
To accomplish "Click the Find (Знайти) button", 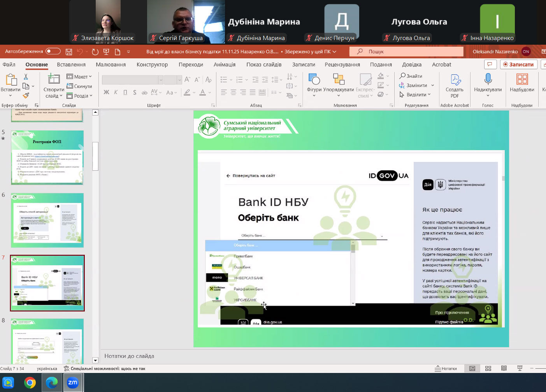I will tap(411, 76).
